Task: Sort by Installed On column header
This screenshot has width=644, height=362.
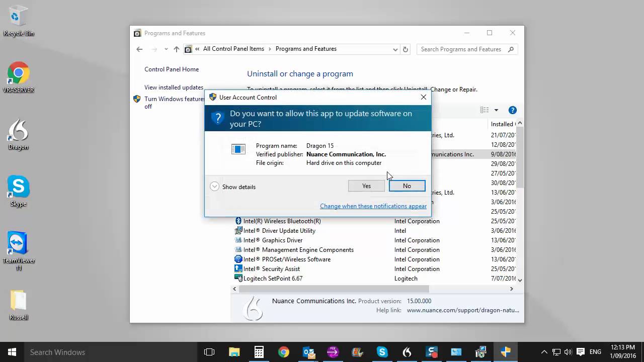Action: point(502,124)
